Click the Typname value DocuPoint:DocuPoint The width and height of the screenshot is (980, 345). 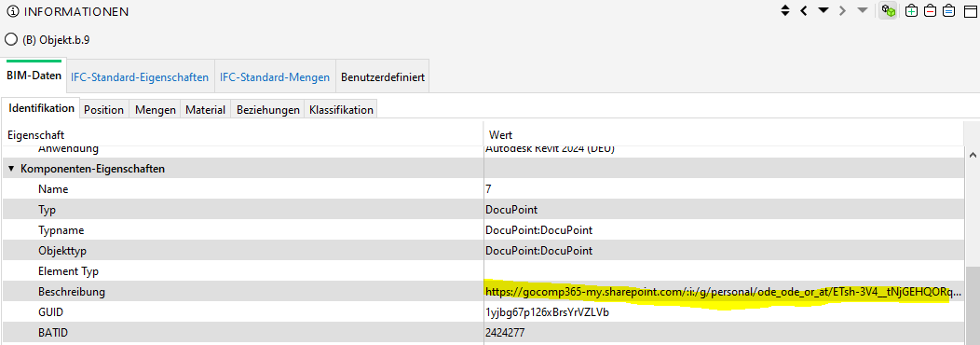(538, 229)
